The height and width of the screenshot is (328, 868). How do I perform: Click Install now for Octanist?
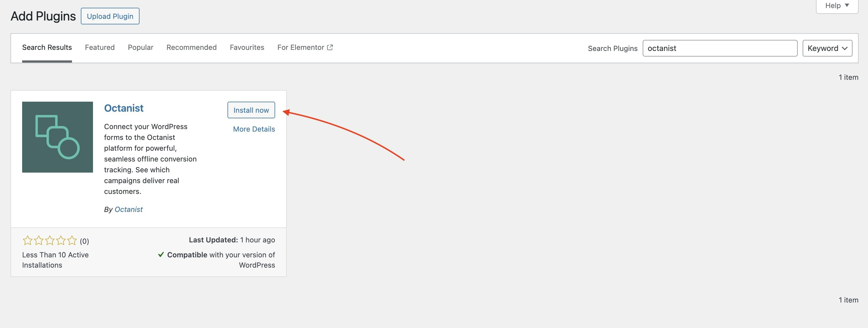tap(251, 110)
